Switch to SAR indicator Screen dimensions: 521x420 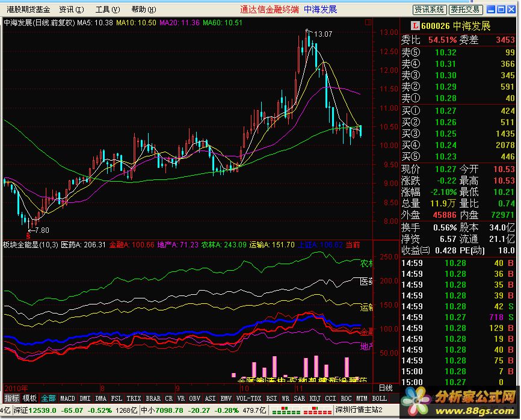point(300,398)
